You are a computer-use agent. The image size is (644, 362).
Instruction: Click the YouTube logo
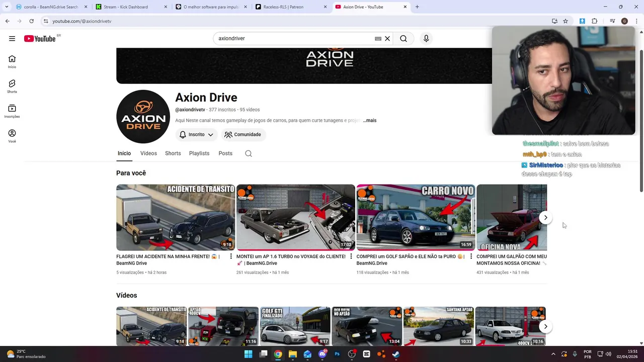[40, 39]
